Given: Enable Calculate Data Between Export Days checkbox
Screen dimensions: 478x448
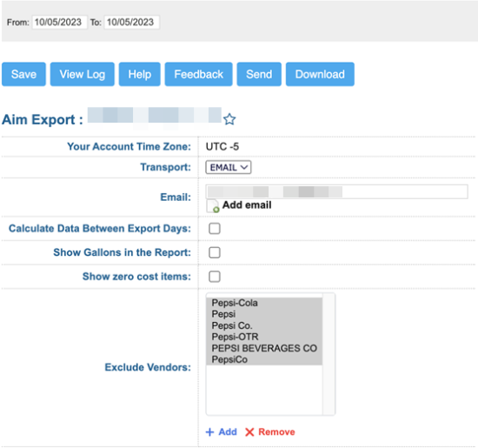Looking at the screenshot, I should (x=215, y=228).
